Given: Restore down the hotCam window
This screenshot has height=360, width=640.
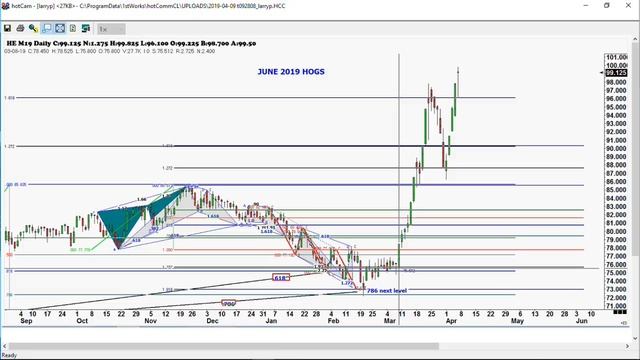Looking at the screenshot, I should (607, 6).
